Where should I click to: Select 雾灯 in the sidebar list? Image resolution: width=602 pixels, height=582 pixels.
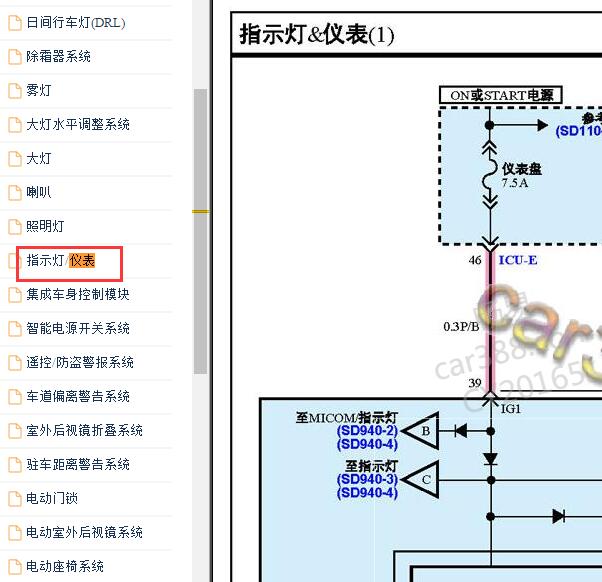tap(38, 90)
